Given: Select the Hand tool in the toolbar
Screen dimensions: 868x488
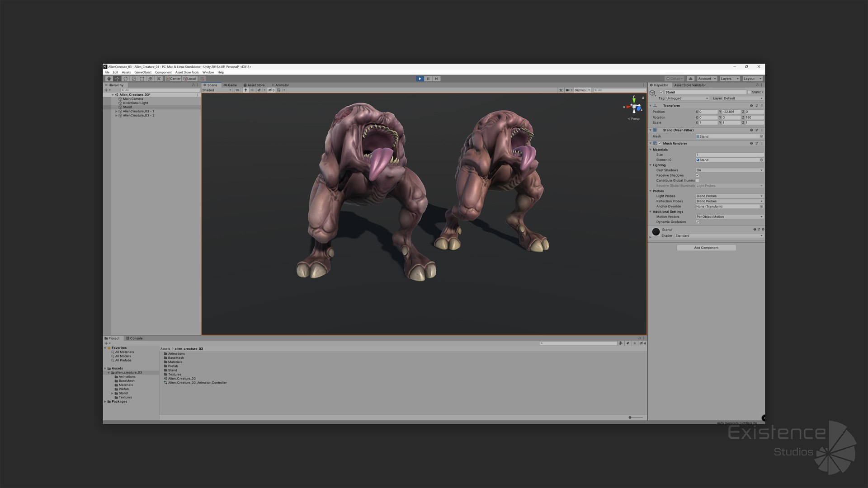Looking at the screenshot, I should pyautogui.click(x=108, y=79).
